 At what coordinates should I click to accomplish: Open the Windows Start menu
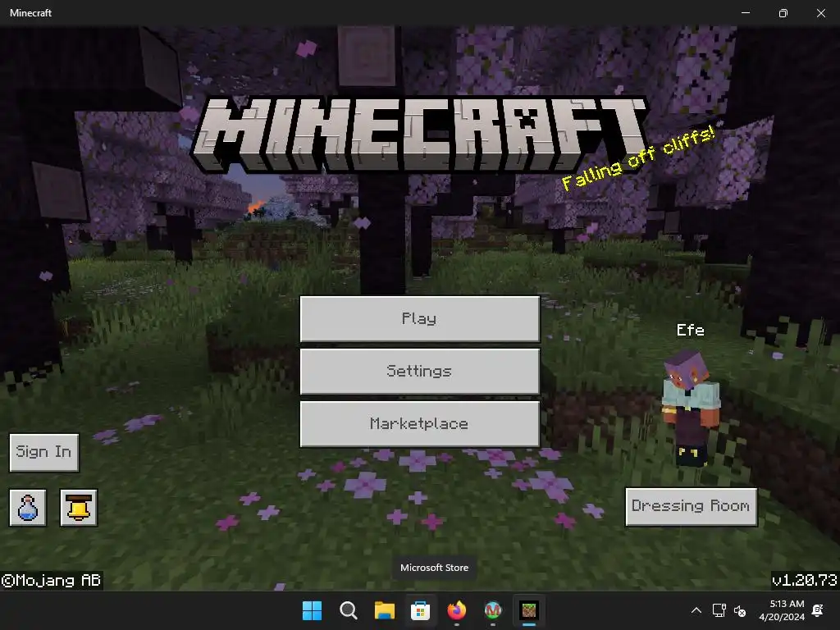(312, 610)
